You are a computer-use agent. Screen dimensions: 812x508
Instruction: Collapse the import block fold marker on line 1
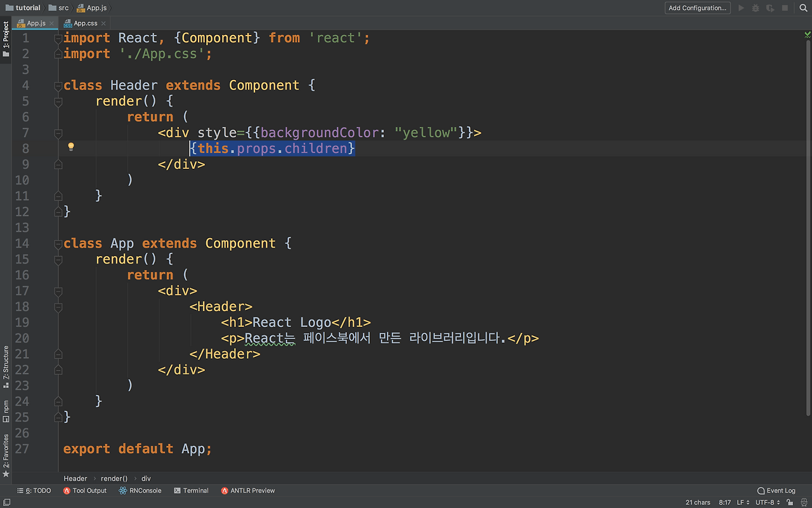tap(58, 38)
